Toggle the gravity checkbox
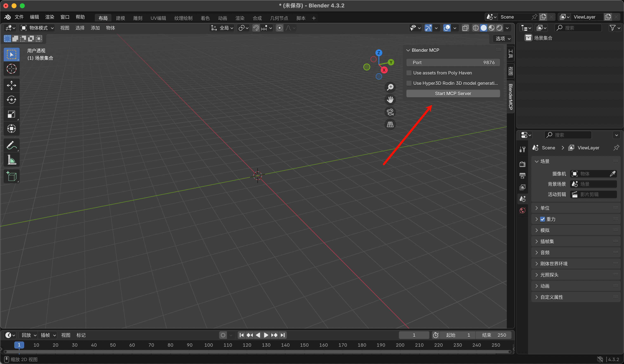624x364 pixels. point(542,219)
